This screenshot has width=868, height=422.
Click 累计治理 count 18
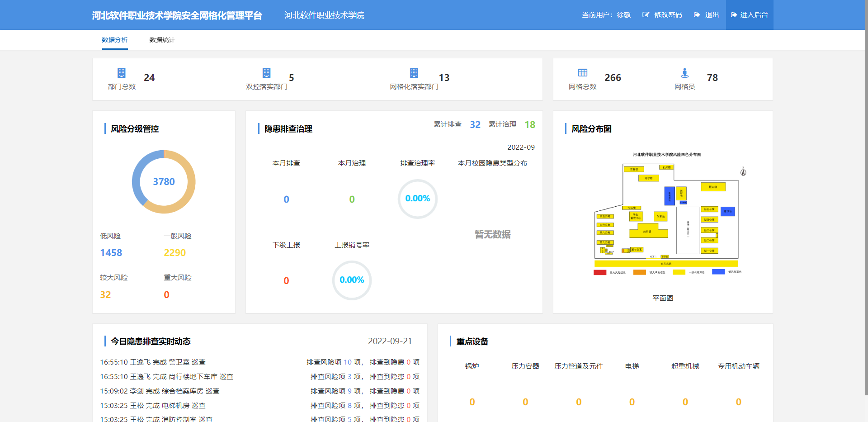[x=530, y=125]
